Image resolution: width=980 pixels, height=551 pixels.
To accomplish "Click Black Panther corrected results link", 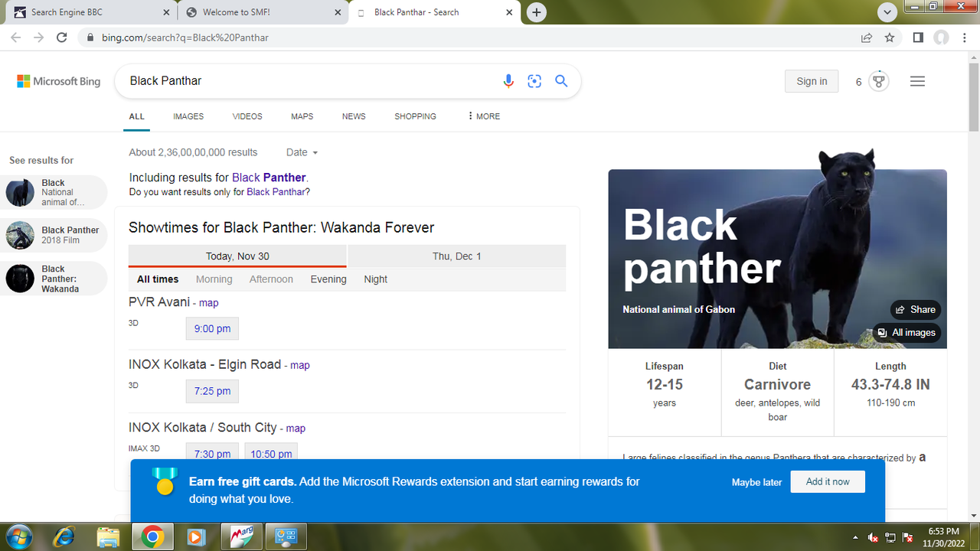I will 269,178.
